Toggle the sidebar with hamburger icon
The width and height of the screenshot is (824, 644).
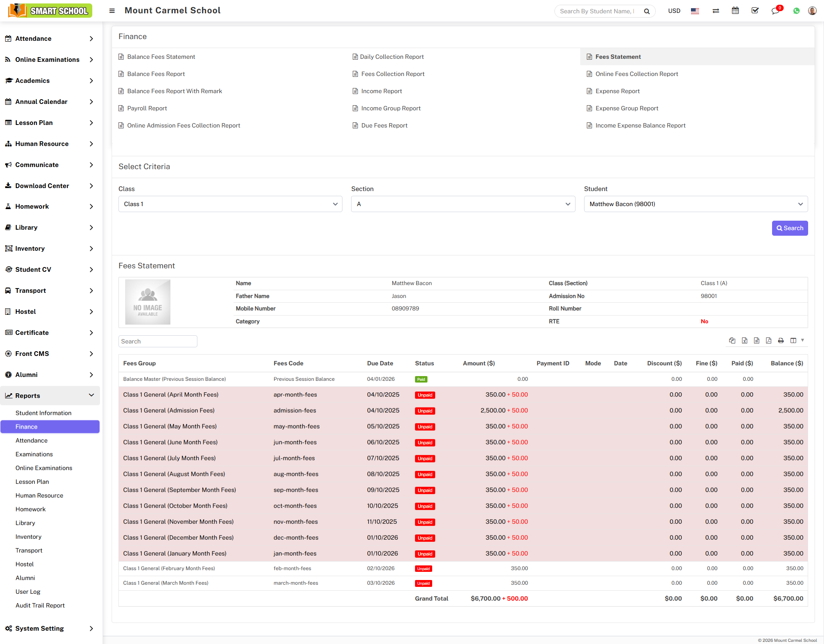tap(112, 11)
